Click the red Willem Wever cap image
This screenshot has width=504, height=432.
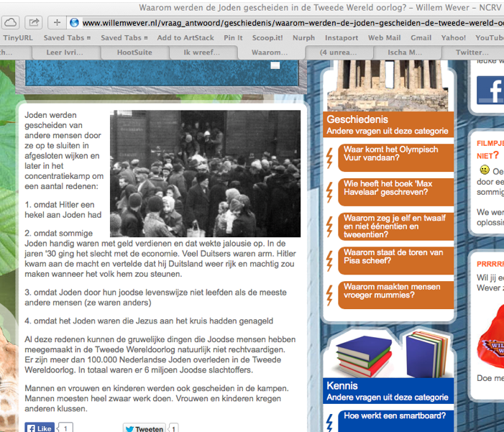tap(491, 338)
